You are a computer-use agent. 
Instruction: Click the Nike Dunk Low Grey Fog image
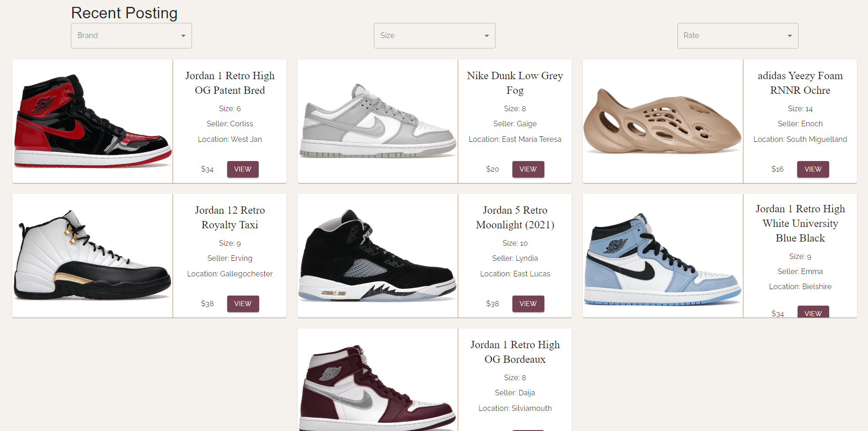[x=378, y=121]
